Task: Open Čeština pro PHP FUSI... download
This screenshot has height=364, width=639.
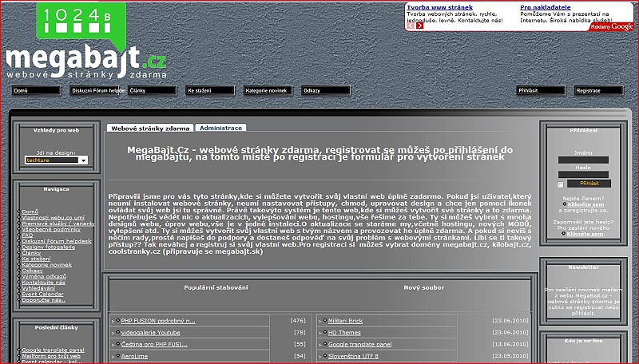Action: click(154, 345)
